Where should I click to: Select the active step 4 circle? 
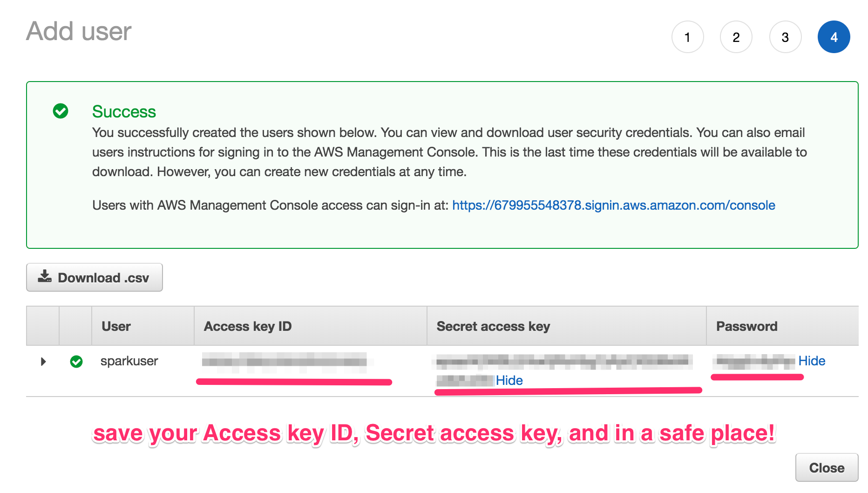click(834, 37)
